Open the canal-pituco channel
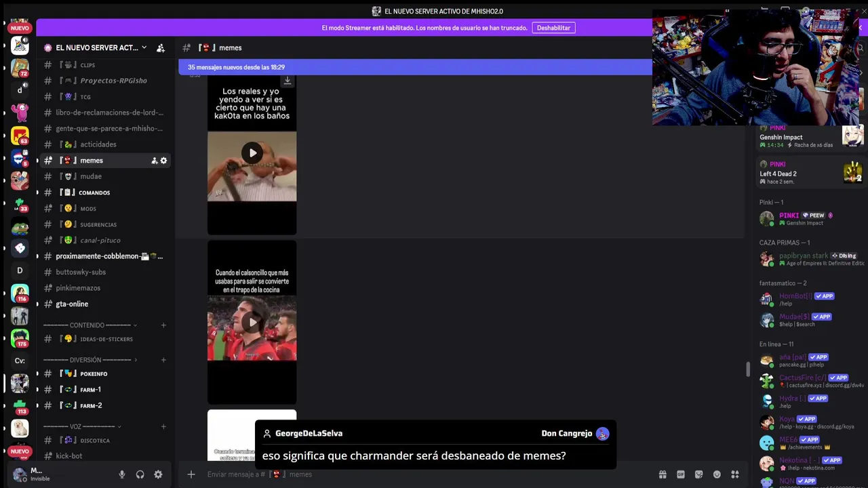 point(104,240)
